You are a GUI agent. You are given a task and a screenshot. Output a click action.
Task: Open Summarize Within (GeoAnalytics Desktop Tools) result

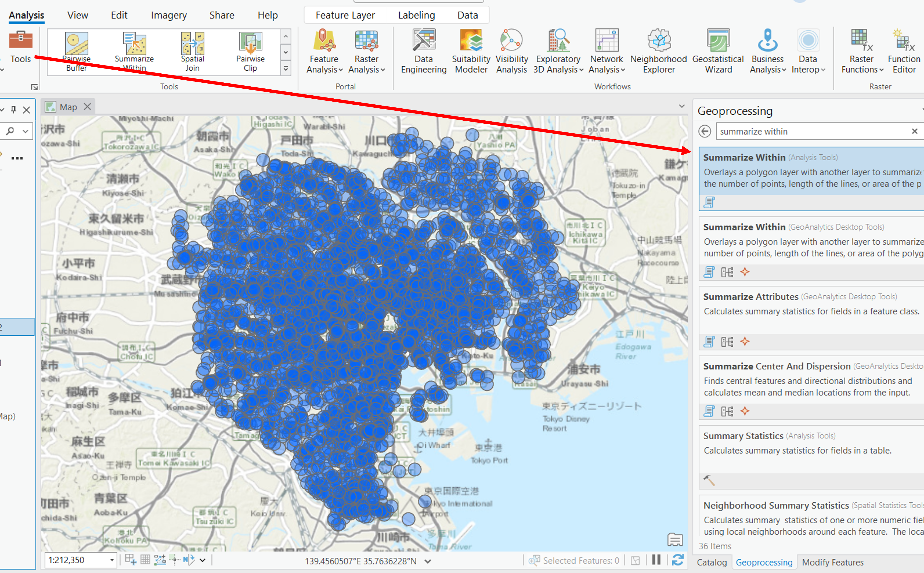click(x=811, y=249)
